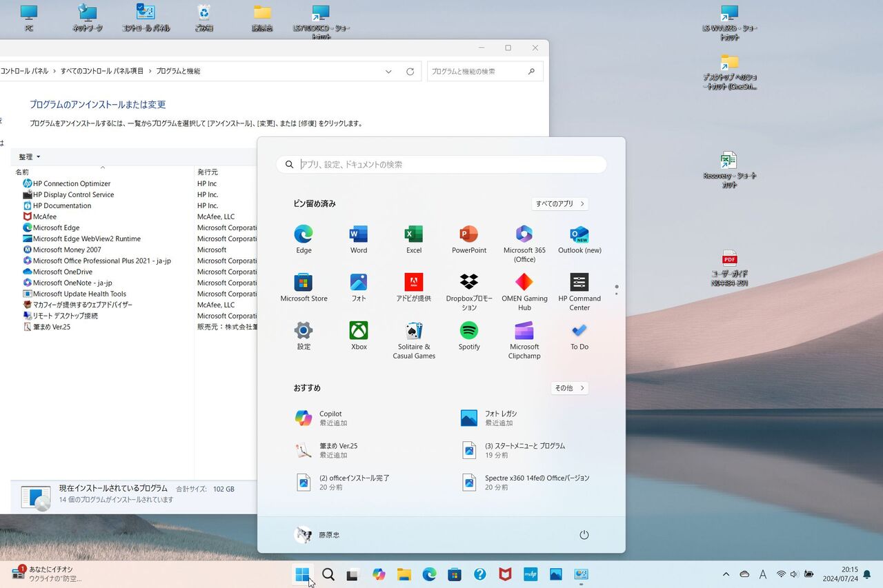The width and height of the screenshot is (883, 588).
Task: Select the Recovery shortcut on the desktop
Action: (x=729, y=170)
